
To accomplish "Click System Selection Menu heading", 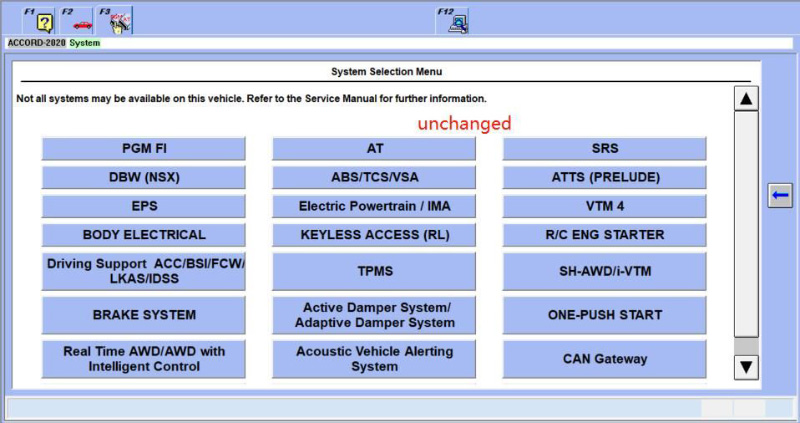I will [x=386, y=72].
